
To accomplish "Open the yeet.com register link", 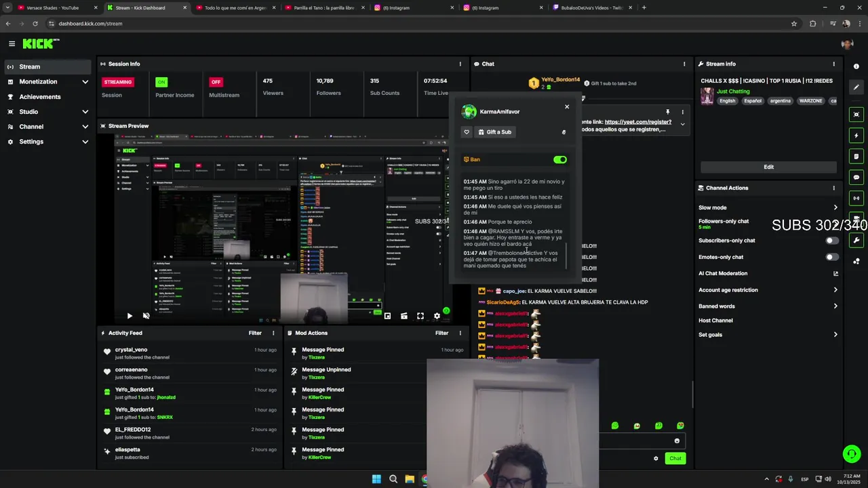I will pos(637,122).
